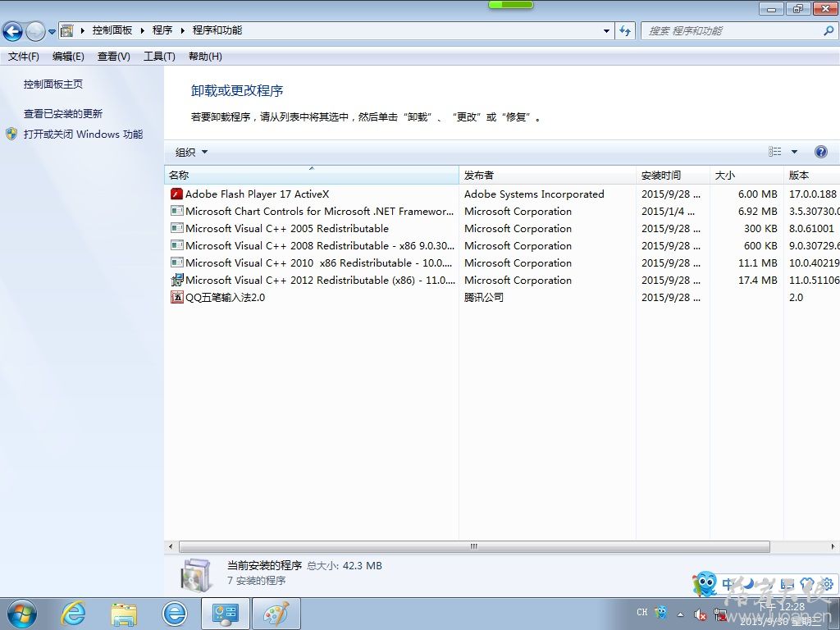Viewport: 840px width, 630px height.
Task: Sort by 版本 column header
Action: [x=811, y=176]
